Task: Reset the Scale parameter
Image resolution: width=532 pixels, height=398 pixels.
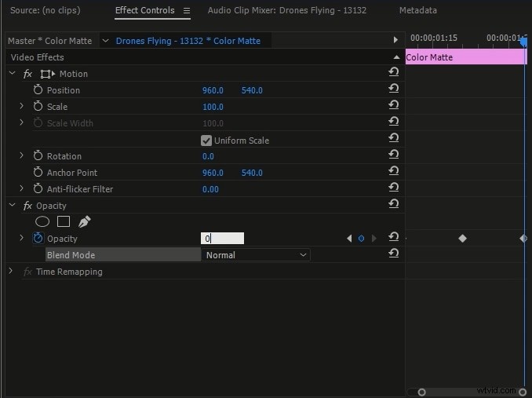Action: tap(394, 105)
